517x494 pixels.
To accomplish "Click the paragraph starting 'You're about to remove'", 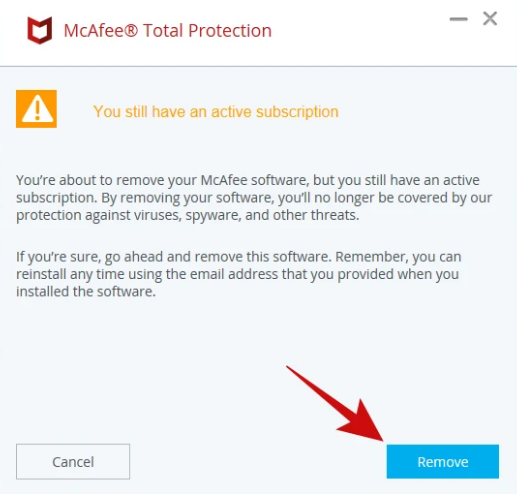I will coord(253,198).
